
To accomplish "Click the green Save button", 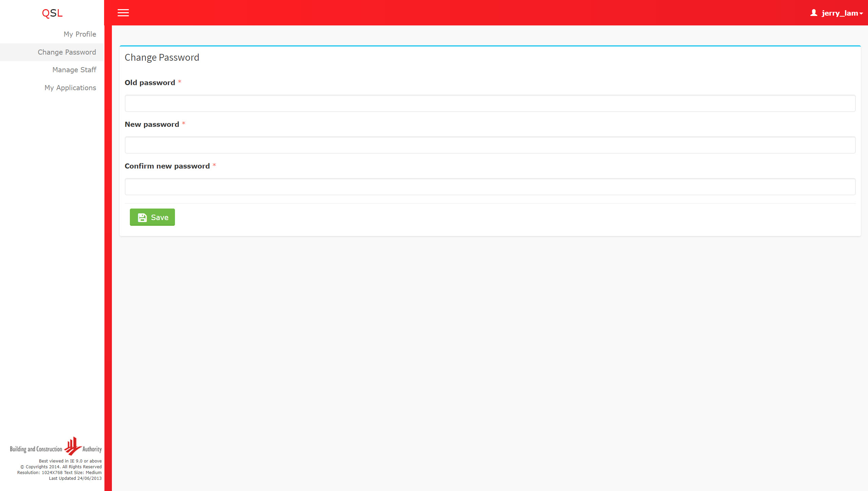I will [152, 217].
